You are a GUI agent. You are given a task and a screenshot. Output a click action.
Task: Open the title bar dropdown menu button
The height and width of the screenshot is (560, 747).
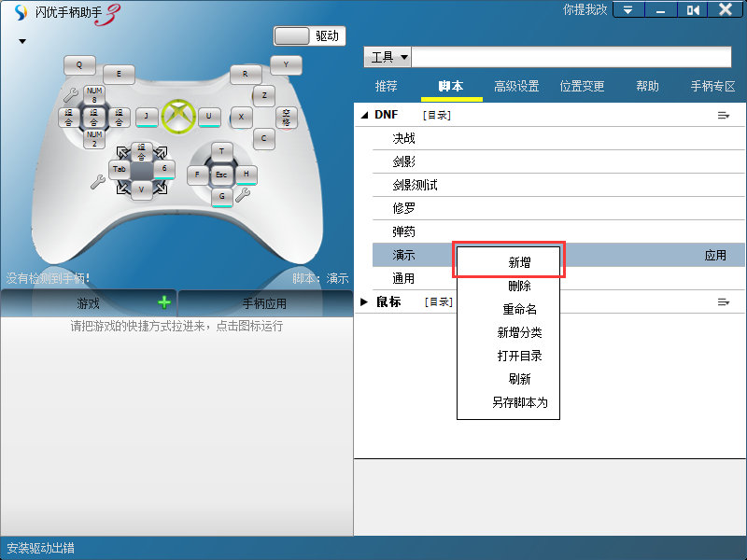click(628, 9)
